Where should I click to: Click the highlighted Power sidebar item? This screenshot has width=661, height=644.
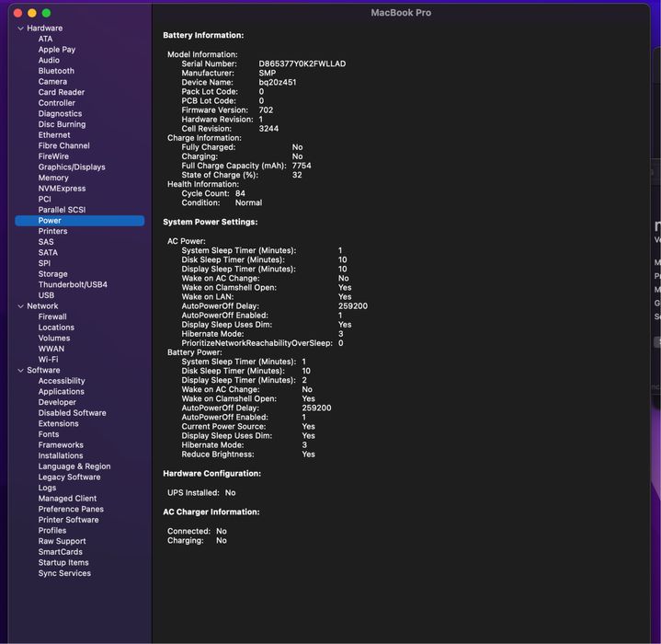coord(50,221)
